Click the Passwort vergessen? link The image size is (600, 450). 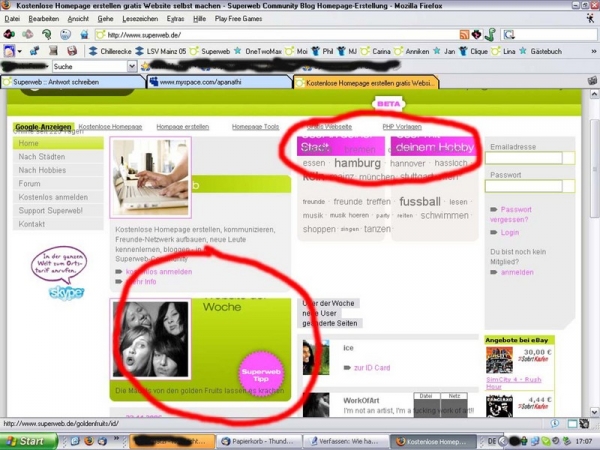pos(511,215)
